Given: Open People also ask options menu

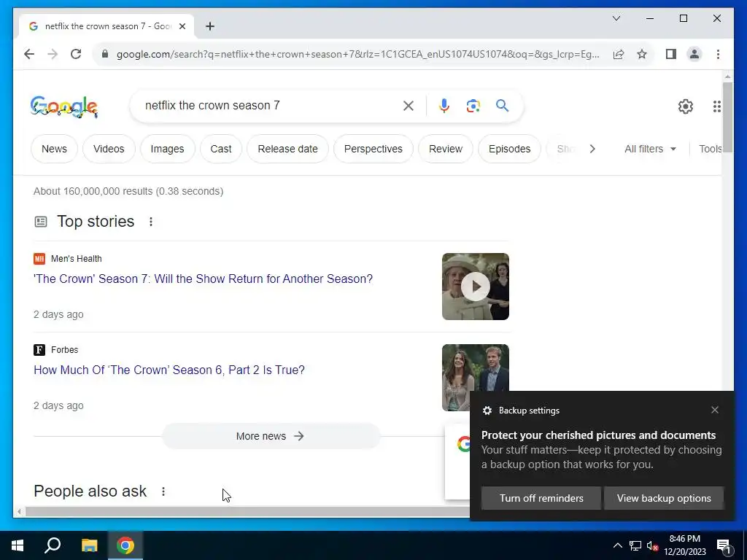Looking at the screenshot, I should (163, 491).
